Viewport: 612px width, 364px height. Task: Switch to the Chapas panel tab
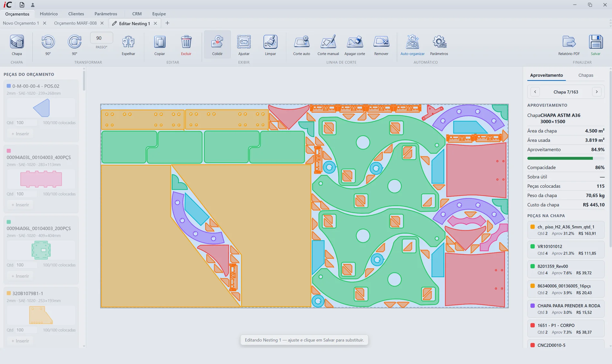586,75
